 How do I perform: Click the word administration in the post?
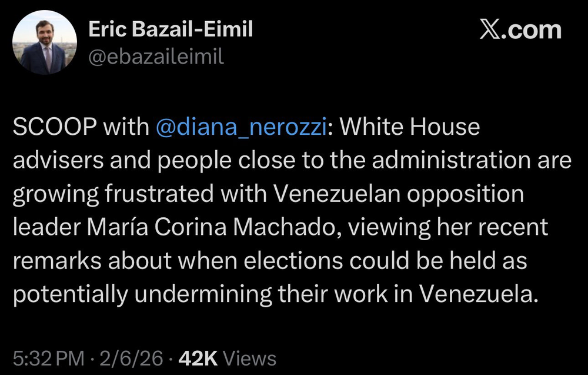coord(452,160)
